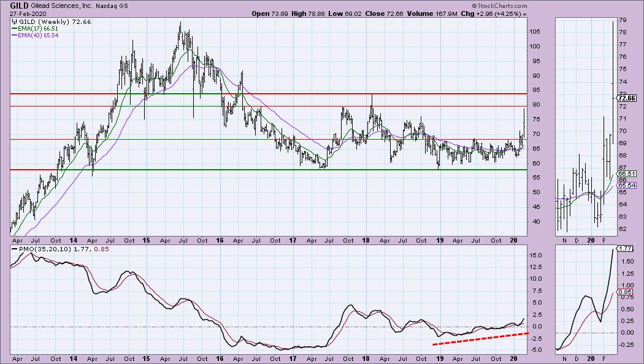Click the GILD (Weekly) 72.66 legend entry
Viewport: 644px width, 364px height.
(52, 21)
